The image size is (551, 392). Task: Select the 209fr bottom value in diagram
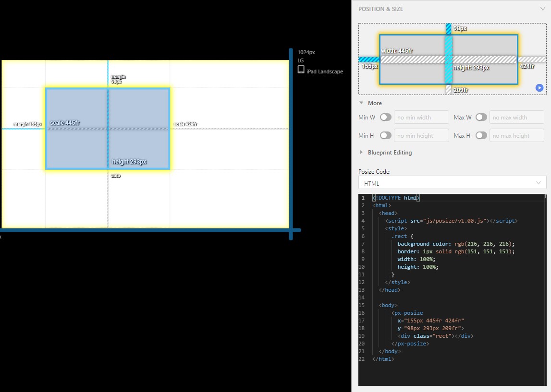click(461, 90)
